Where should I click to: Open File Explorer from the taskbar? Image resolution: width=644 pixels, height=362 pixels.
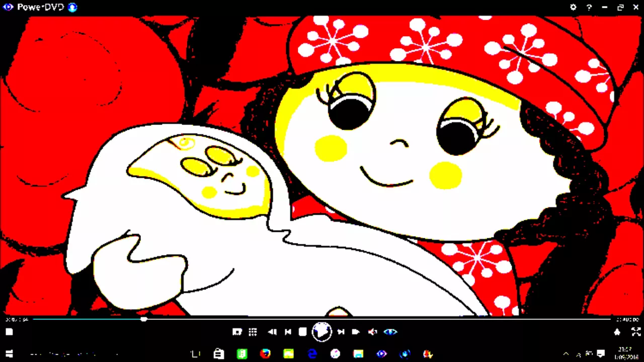(x=358, y=354)
